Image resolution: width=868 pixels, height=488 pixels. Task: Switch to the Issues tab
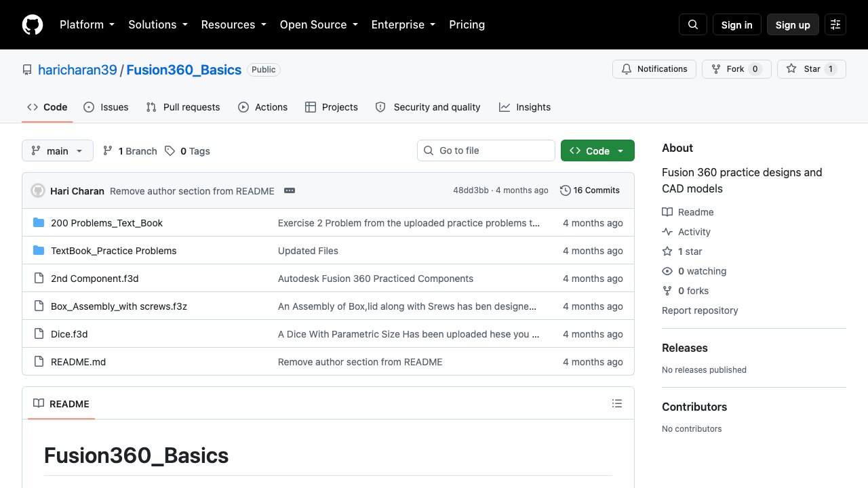click(x=106, y=107)
